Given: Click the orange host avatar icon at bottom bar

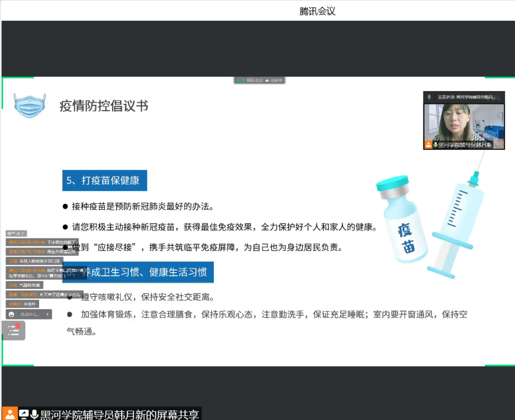Looking at the screenshot, I should 9,414.
